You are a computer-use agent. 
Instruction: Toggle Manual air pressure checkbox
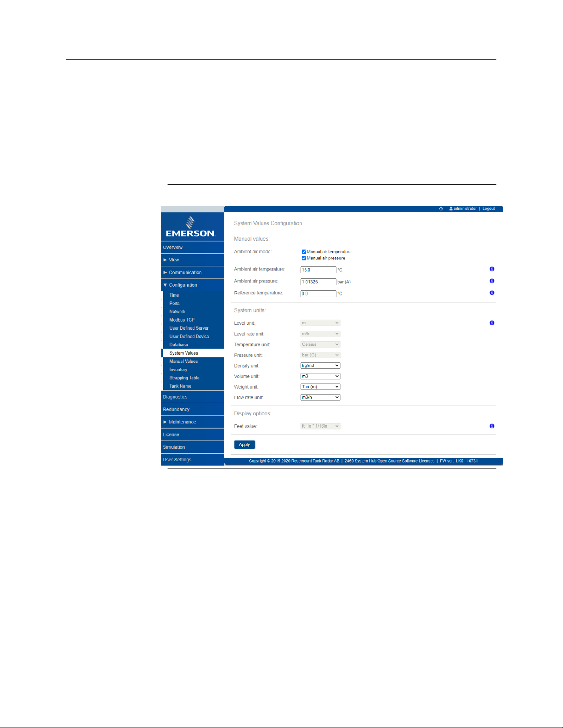point(304,258)
